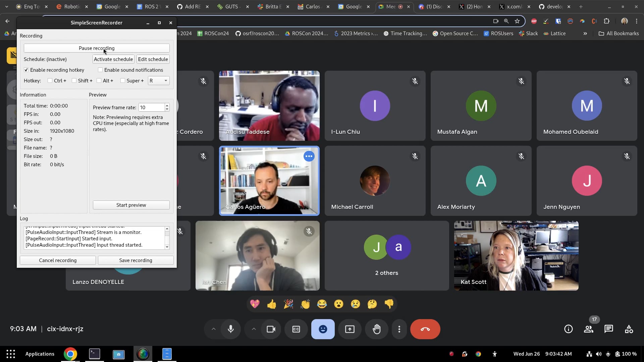644x362 pixels.
Task: Toggle microphone in Meet call bar
Action: 231,329
